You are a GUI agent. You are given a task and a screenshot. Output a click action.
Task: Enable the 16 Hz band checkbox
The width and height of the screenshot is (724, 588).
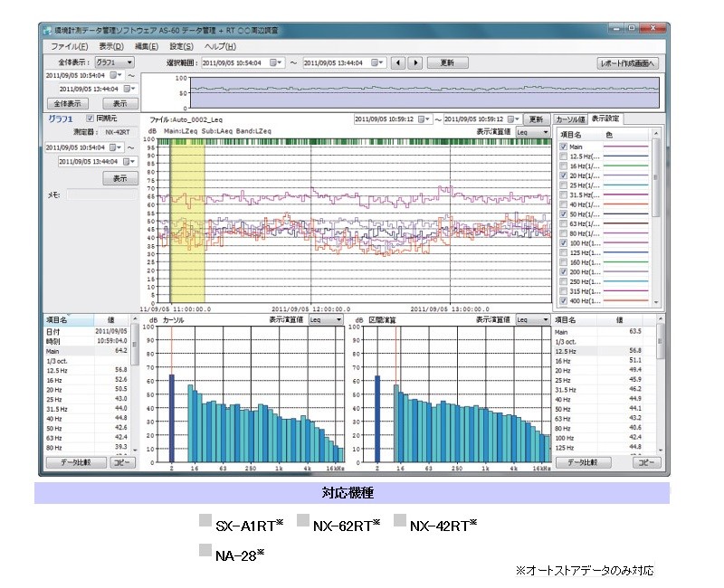[x=563, y=166]
